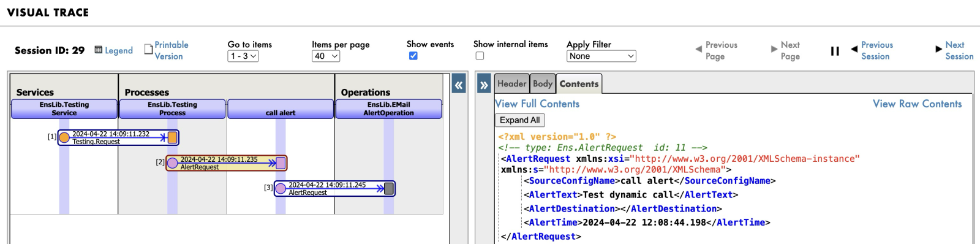Open the Items per page dropdown

coord(326,56)
